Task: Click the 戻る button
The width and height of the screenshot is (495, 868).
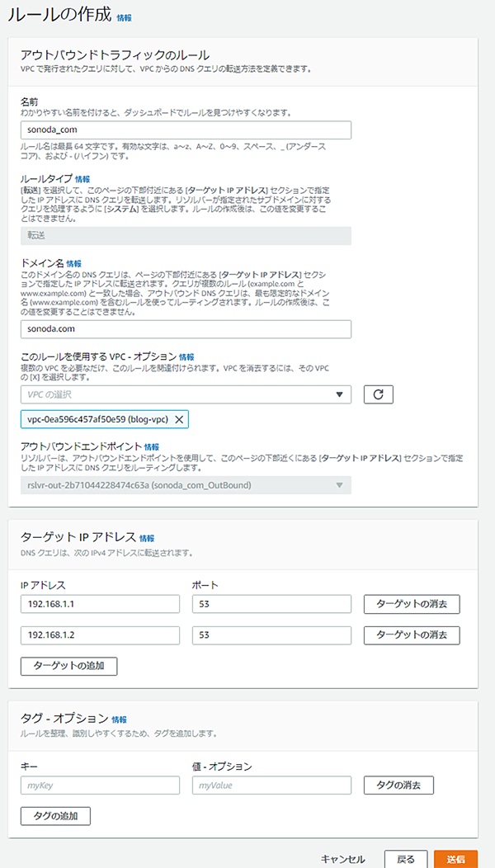Action: click(x=406, y=859)
